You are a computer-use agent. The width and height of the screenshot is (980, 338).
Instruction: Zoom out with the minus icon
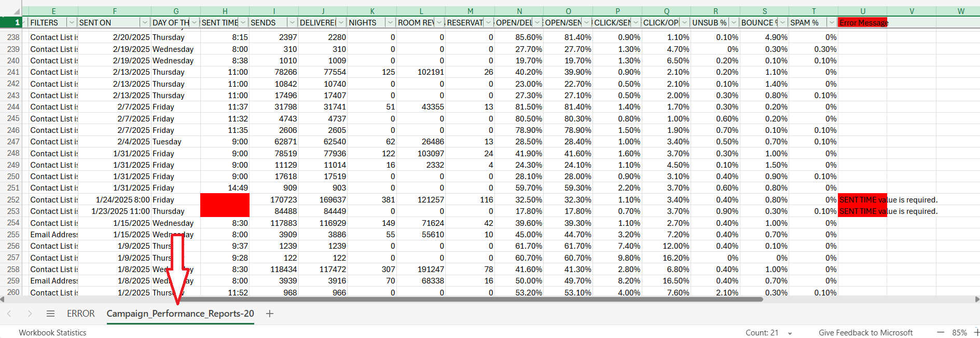coord(941,332)
